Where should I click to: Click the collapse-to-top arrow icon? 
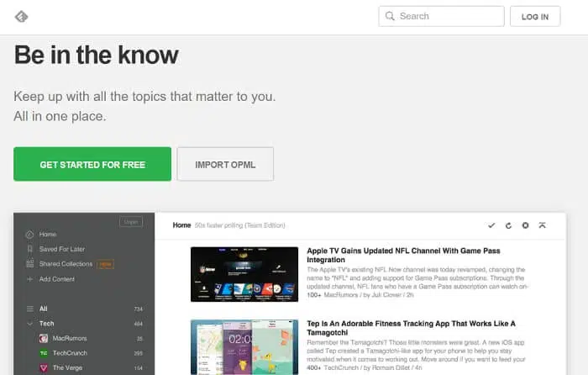click(543, 225)
